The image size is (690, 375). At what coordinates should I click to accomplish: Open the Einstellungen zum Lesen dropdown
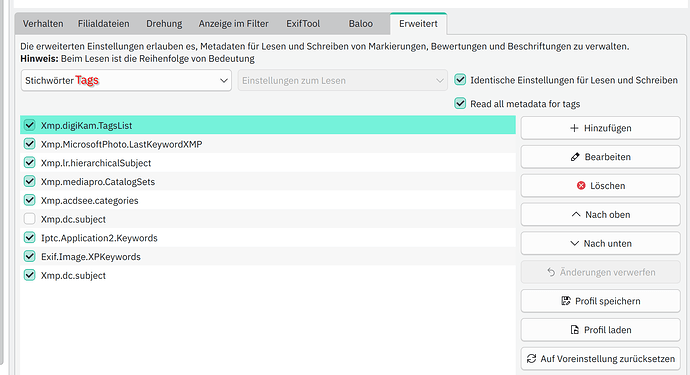[342, 81]
